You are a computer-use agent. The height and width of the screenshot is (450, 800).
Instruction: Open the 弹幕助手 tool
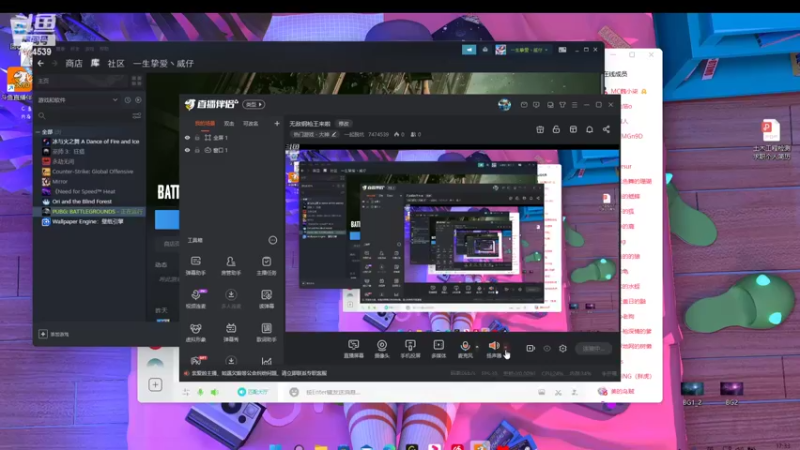pos(196,266)
